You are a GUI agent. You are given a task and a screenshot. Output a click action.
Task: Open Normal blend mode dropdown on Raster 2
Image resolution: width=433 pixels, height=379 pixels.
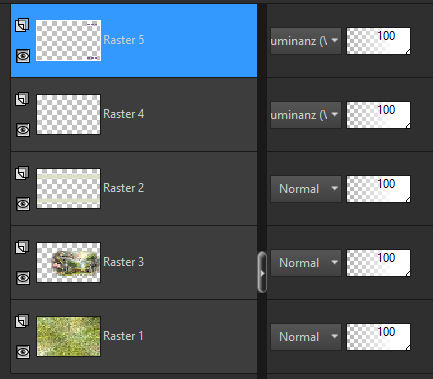click(306, 189)
